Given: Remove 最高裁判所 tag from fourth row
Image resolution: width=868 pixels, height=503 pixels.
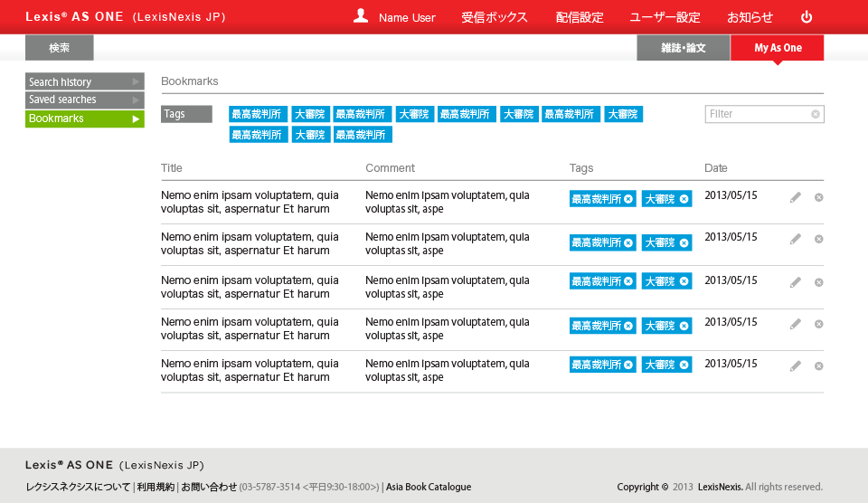Looking at the screenshot, I should point(628,326).
